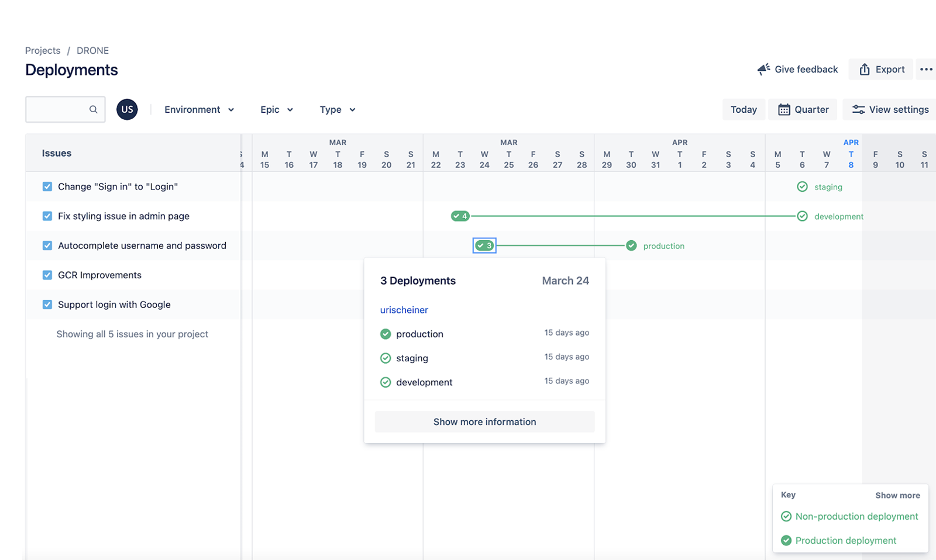Screen dimensions: 936x560
Task: Open the urischeiner link in the popup
Action: pos(404,310)
